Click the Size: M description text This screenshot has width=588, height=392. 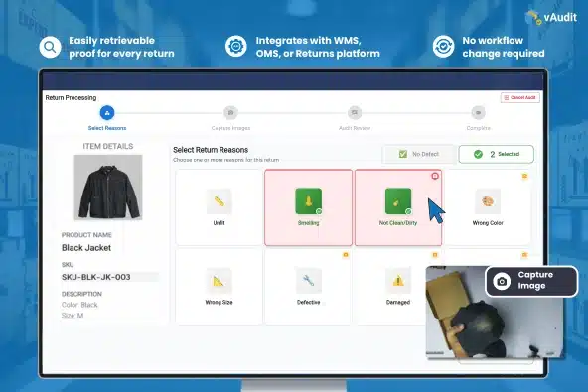click(x=73, y=316)
